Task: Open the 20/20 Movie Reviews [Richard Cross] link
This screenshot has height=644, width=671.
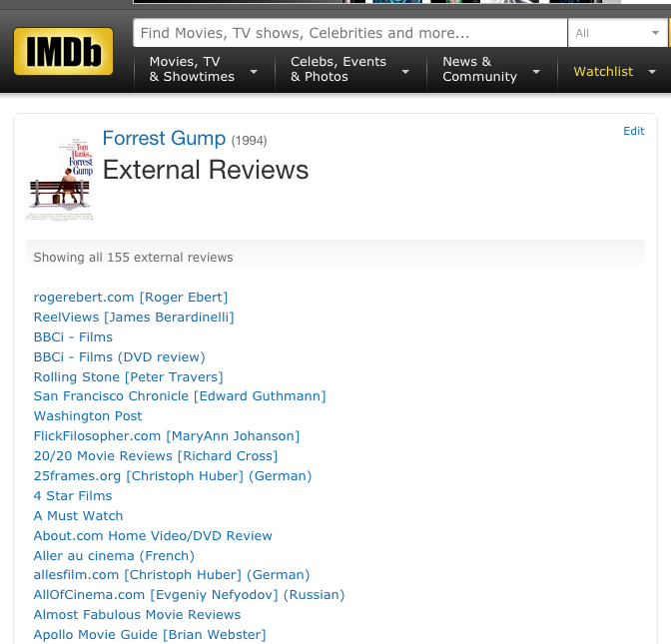Action: click(156, 456)
